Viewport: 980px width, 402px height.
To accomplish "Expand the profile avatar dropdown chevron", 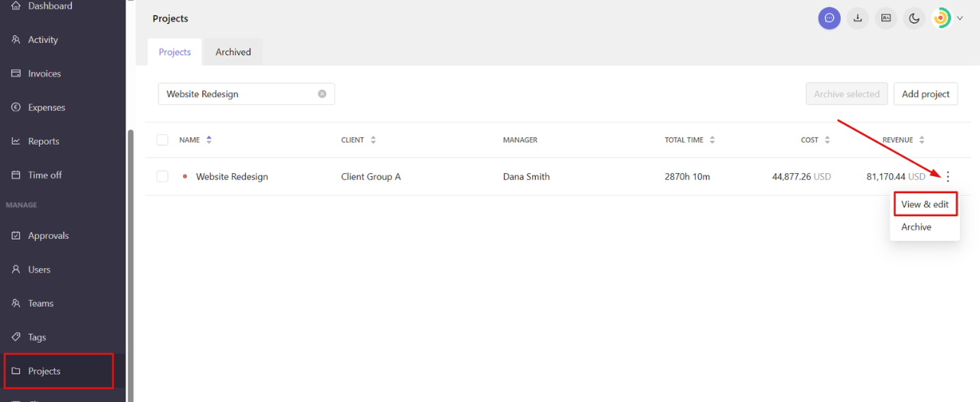I will point(960,18).
